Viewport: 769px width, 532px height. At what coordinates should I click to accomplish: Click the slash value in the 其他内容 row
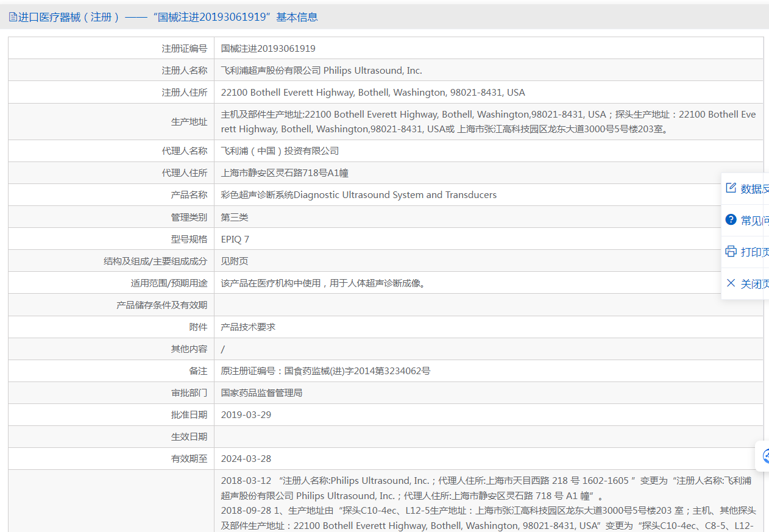point(223,349)
